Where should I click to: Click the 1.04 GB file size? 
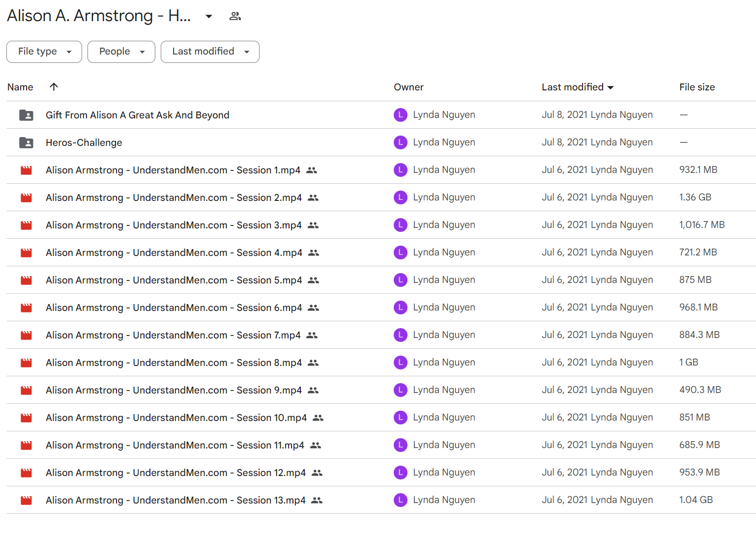pyautogui.click(x=696, y=500)
